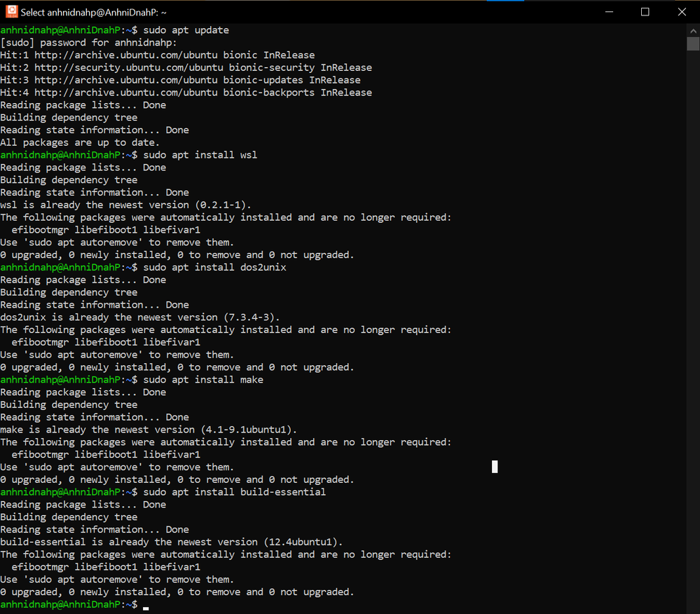Screen dimensions: 700x614
Task: Click 'wsl is already the newest version (0.2.1-1).'
Action: pyautogui.click(x=125, y=205)
